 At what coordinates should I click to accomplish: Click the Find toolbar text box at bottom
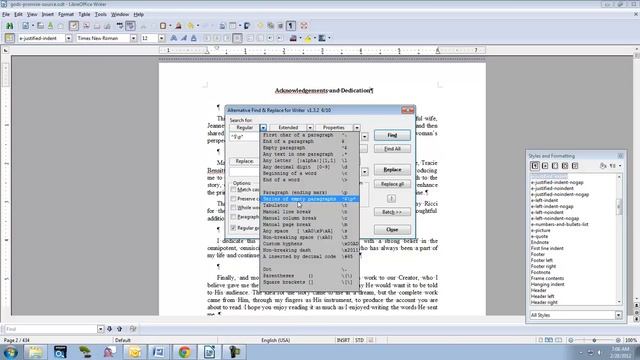51,329
